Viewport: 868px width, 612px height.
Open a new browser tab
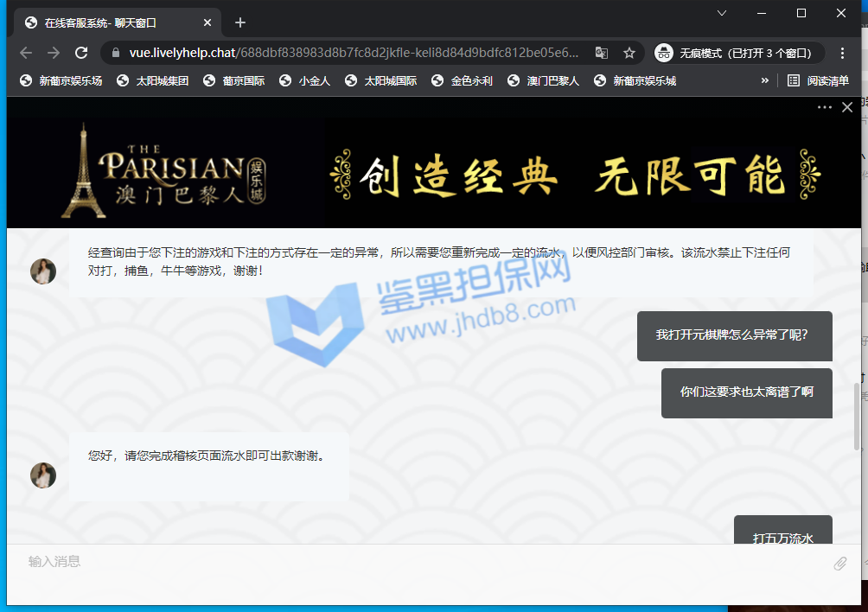click(240, 22)
